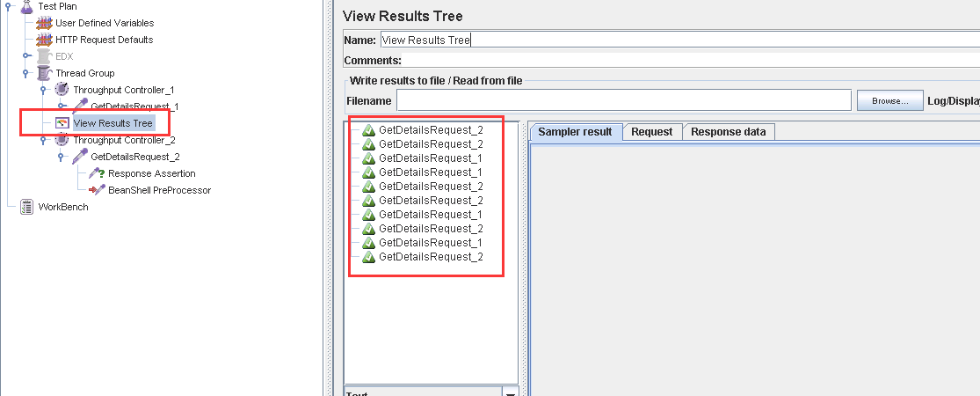Select the Response Assertion icon
Image resolution: width=980 pixels, height=396 pixels.
point(97,173)
